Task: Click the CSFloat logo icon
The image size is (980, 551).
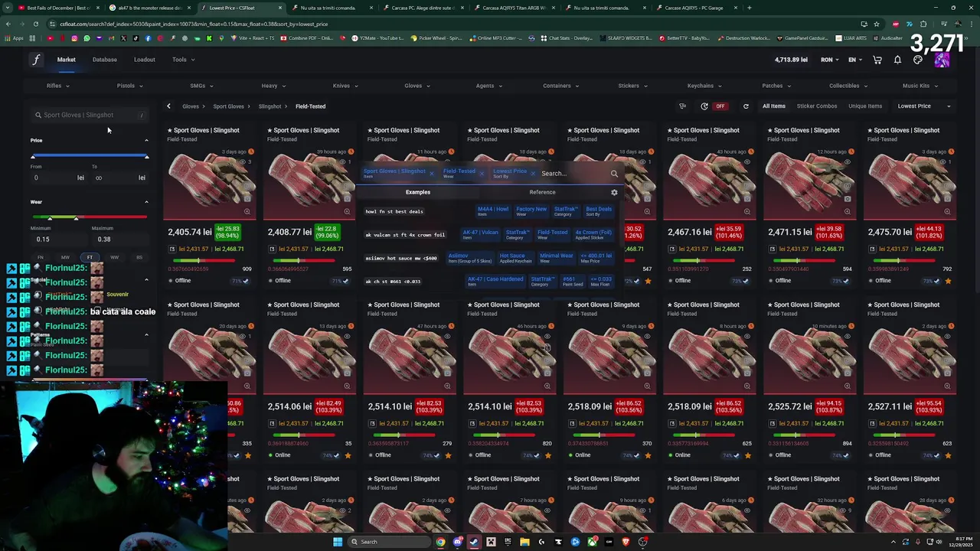Action: point(35,60)
